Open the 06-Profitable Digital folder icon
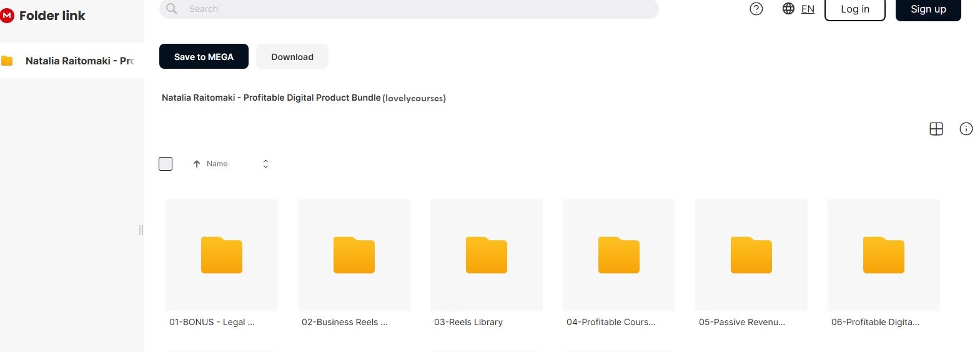The image size is (980, 352). [883, 255]
